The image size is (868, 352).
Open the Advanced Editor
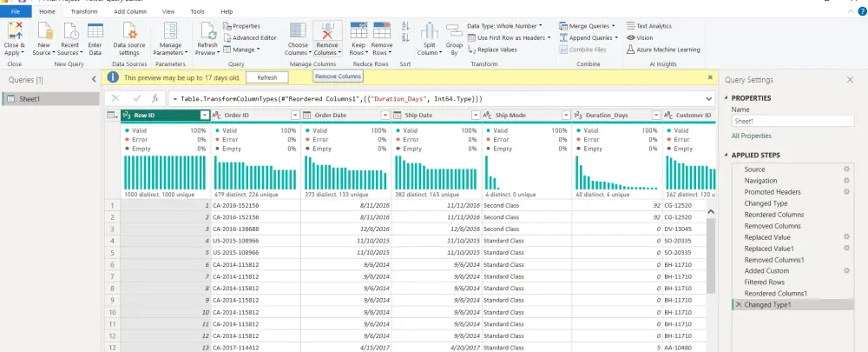pyautogui.click(x=250, y=37)
